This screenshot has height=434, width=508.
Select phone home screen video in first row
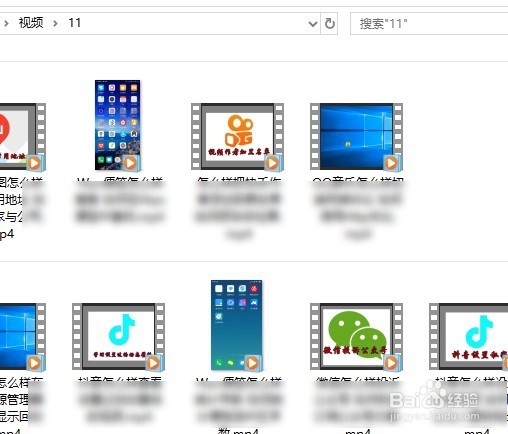coord(118,125)
